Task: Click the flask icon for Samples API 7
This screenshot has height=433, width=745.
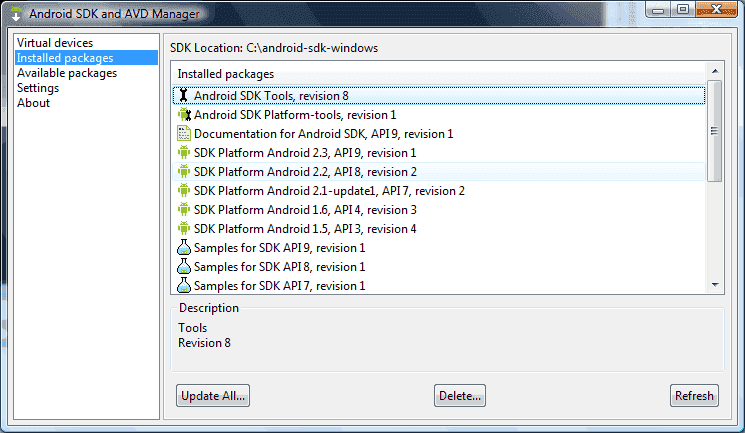Action: pyautogui.click(x=183, y=286)
